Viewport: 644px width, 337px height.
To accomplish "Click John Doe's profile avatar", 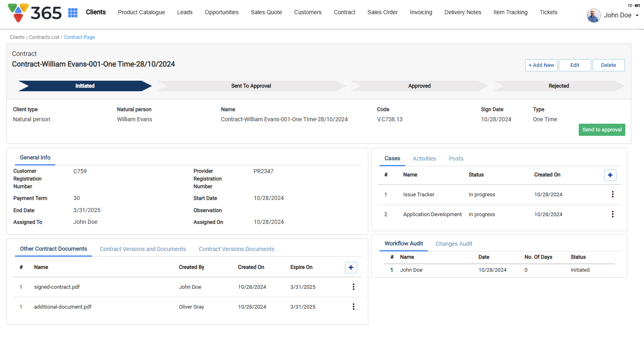I will pos(594,15).
